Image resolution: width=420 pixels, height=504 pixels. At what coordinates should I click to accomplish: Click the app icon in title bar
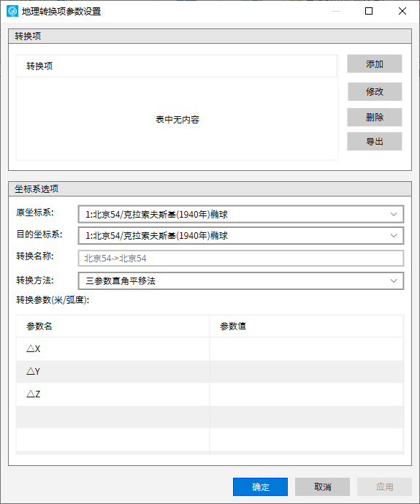pyautogui.click(x=12, y=11)
